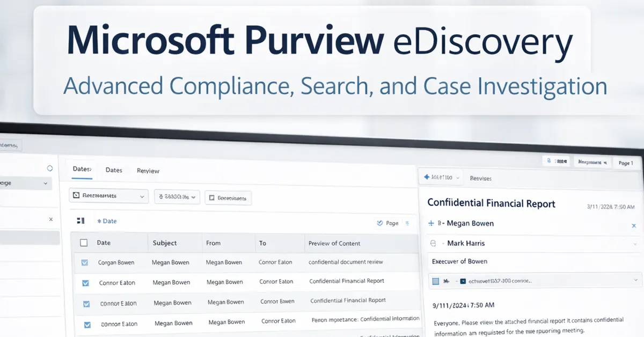Open the view layout icon left of Date
This screenshot has height=337, width=644.
pyautogui.click(x=82, y=221)
